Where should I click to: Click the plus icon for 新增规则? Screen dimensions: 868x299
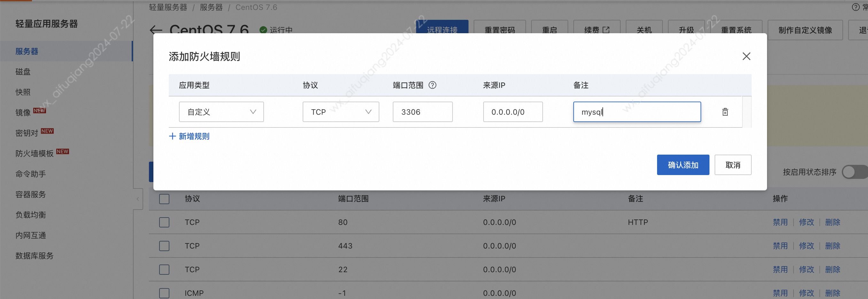pyautogui.click(x=172, y=136)
